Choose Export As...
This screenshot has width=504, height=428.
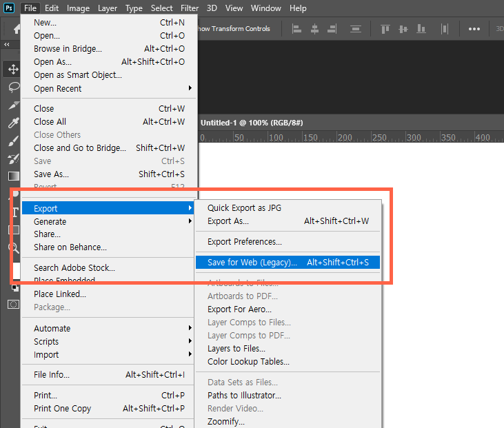288,221
